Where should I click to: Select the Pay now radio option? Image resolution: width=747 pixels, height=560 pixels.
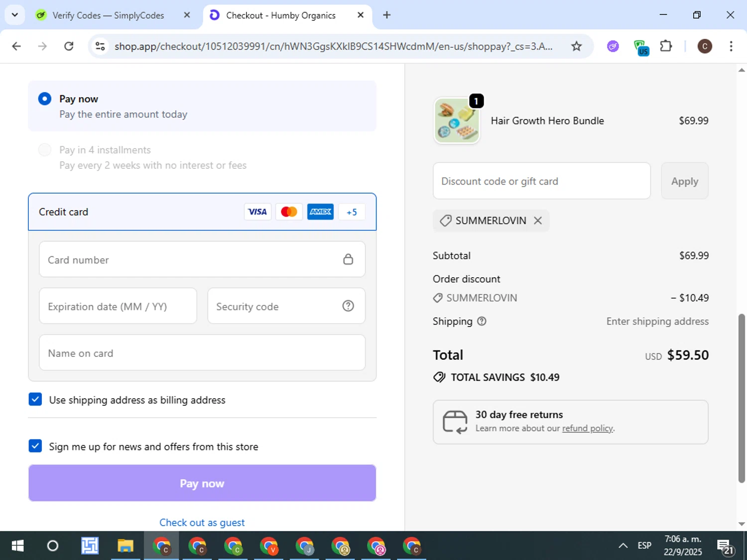coord(45,99)
